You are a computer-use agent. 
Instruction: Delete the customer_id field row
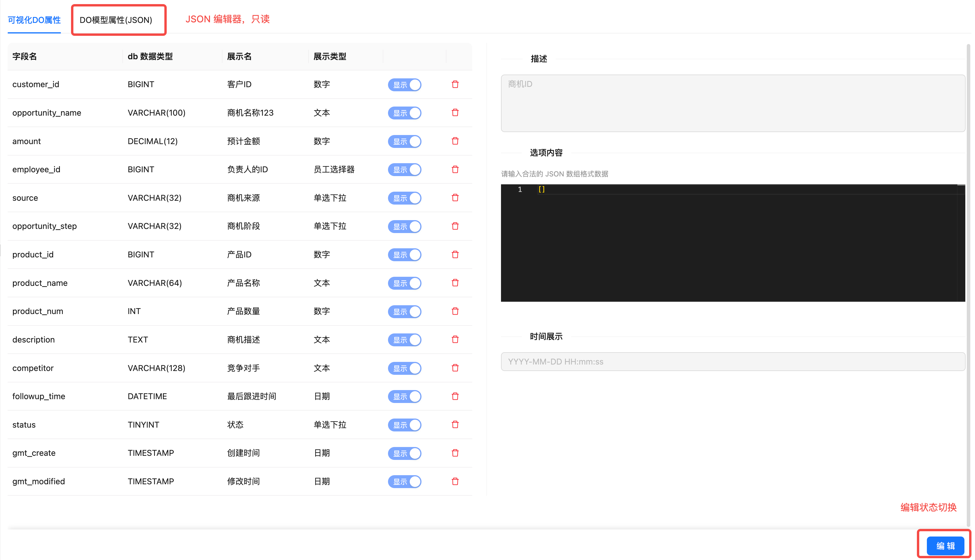(x=455, y=84)
